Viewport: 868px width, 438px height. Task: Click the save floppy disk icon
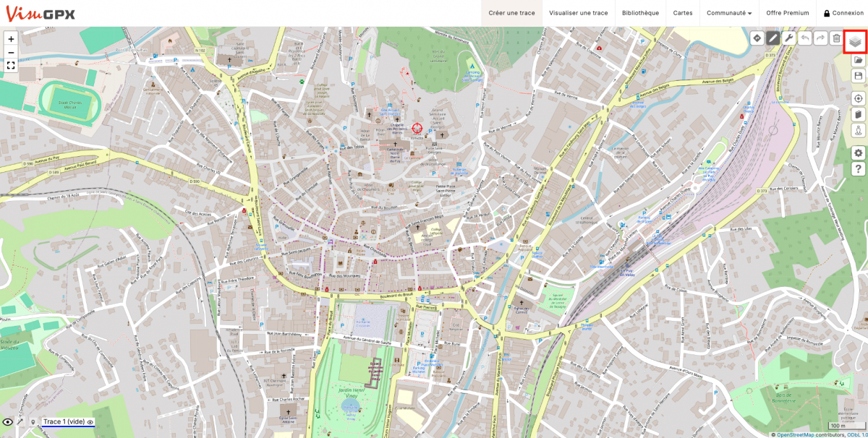[x=859, y=76]
